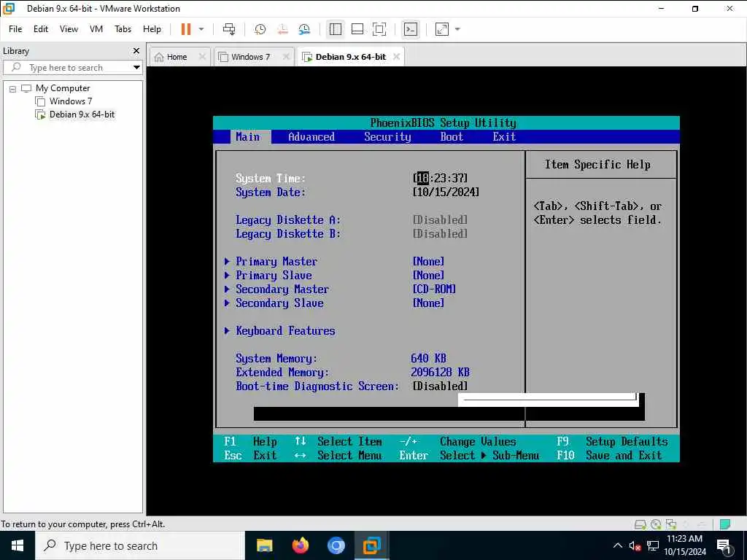Open the Tabs menu
This screenshot has height=560, width=747.
pyautogui.click(x=123, y=29)
